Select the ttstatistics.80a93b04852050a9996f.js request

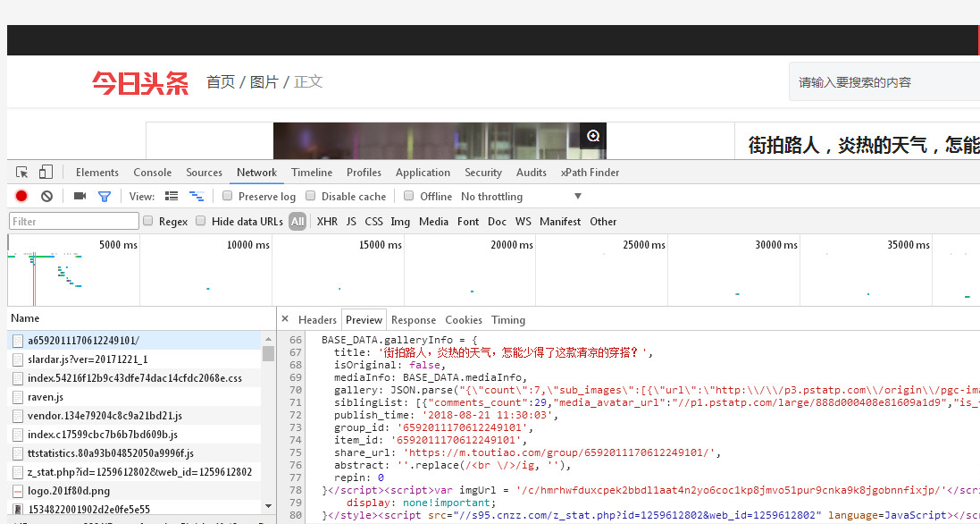pos(134,453)
